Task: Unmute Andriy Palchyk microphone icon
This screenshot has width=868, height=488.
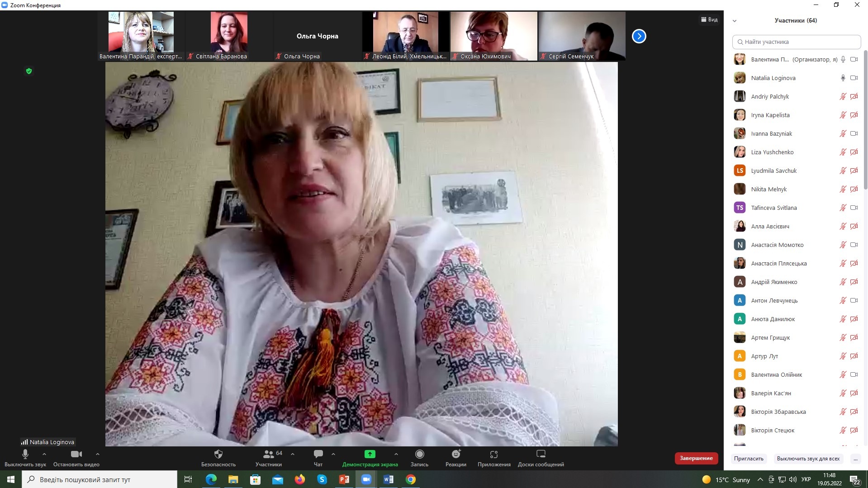Action: click(843, 96)
